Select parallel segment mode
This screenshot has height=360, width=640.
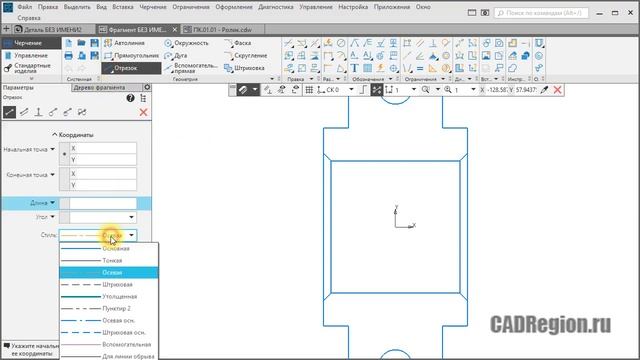[24, 112]
